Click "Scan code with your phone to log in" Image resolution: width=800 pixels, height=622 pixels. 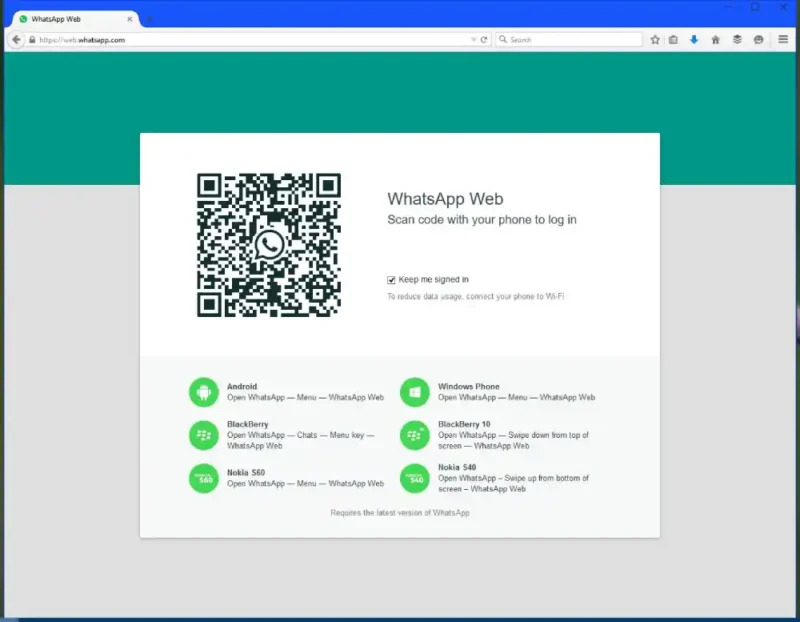click(x=482, y=219)
